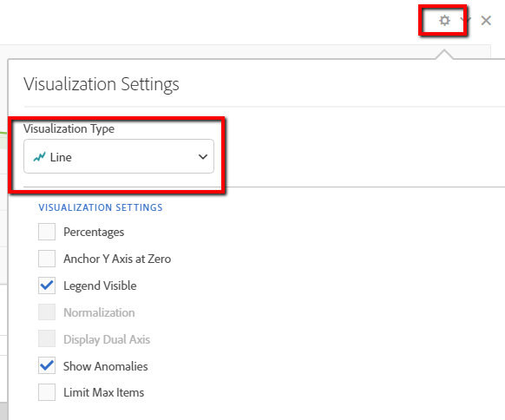Click the Percentages label text
This screenshot has height=420, width=505.
tap(94, 233)
